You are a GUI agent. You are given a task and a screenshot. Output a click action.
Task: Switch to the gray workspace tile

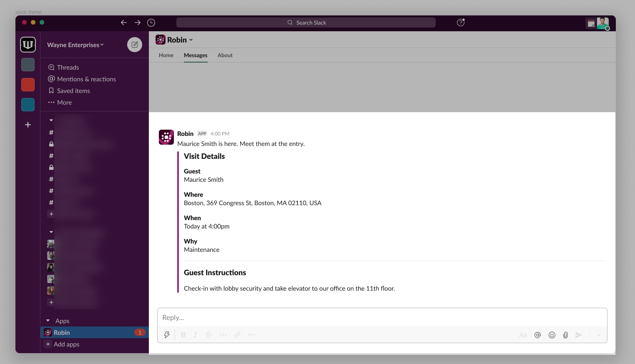[28, 65]
